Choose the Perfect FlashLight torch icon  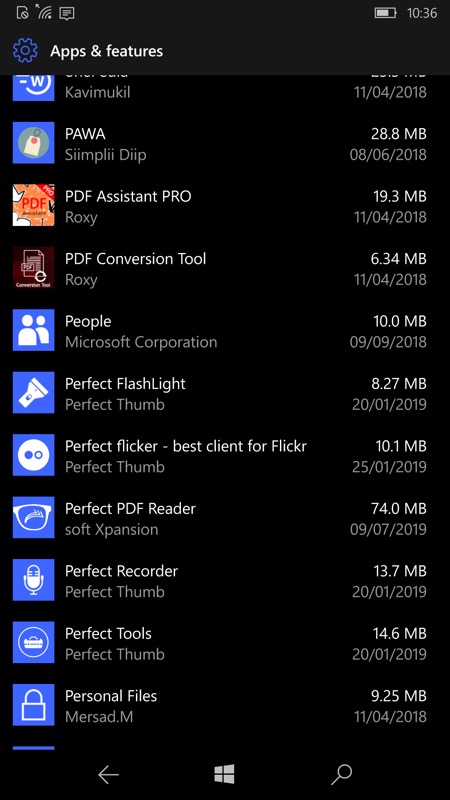(x=33, y=392)
